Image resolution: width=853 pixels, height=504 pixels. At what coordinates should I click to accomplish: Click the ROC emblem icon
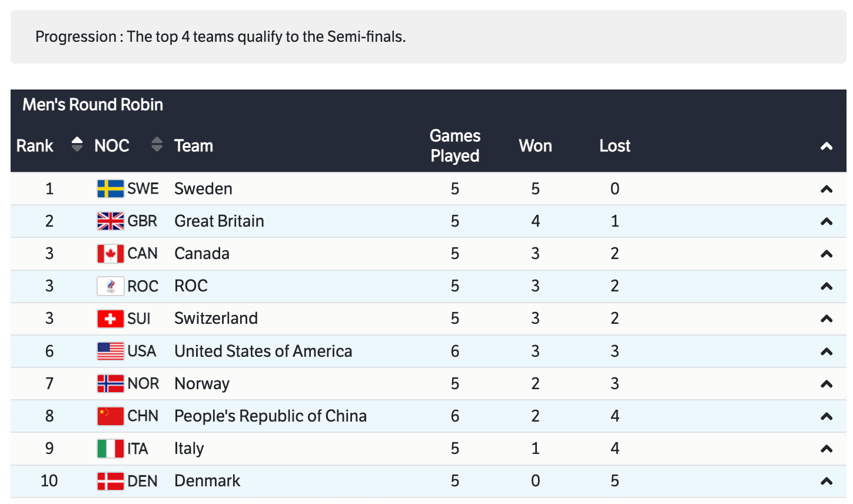pyautogui.click(x=110, y=286)
